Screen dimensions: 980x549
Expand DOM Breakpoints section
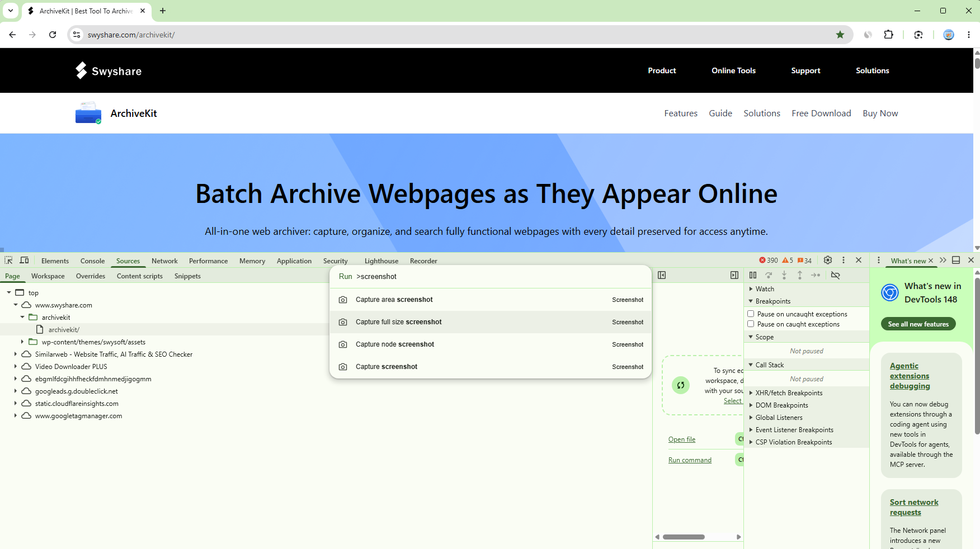751,405
